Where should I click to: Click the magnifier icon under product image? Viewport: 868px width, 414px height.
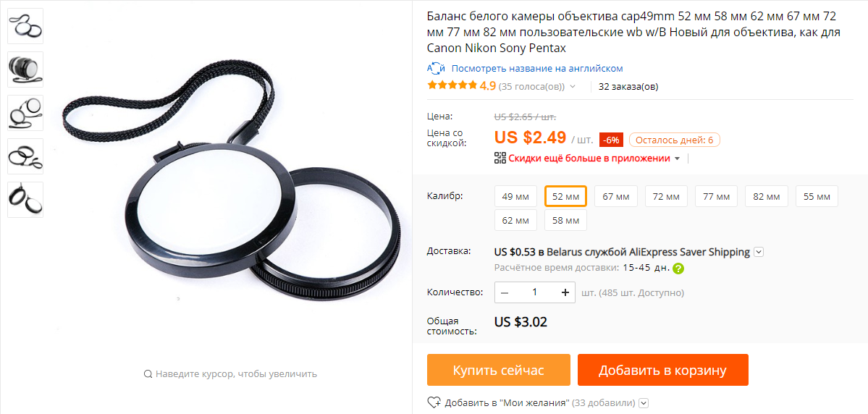pos(148,373)
